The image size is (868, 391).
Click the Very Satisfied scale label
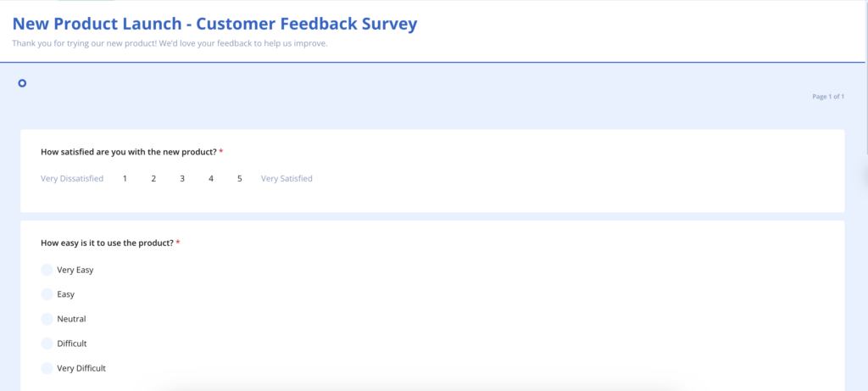pyautogui.click(x=287, y=178)
